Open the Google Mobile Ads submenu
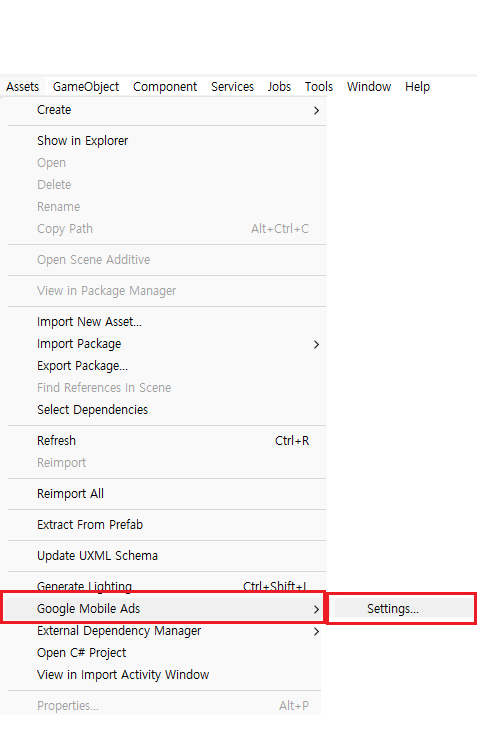Screen dimensions: 500x729 164,609
